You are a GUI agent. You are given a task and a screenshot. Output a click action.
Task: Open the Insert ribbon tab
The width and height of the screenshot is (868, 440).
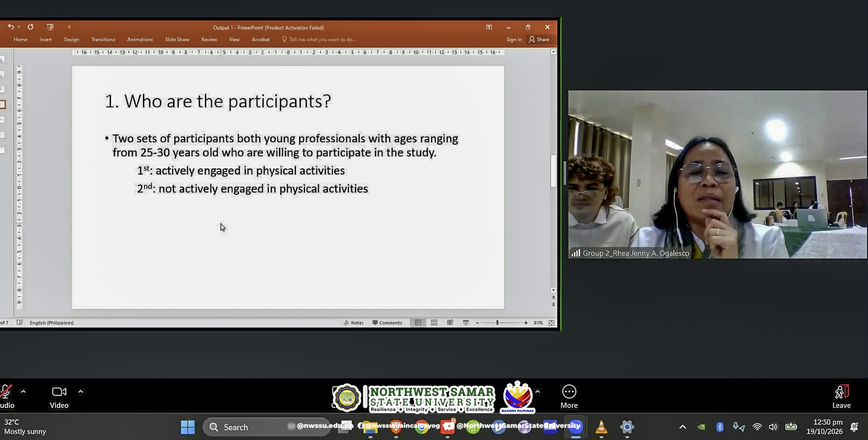pos(46,40)
